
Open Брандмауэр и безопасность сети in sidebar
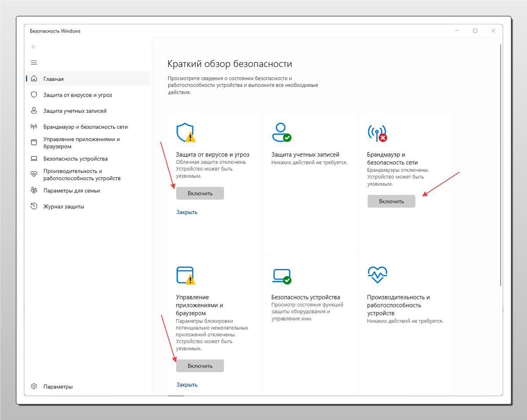(x=88, y=127)
